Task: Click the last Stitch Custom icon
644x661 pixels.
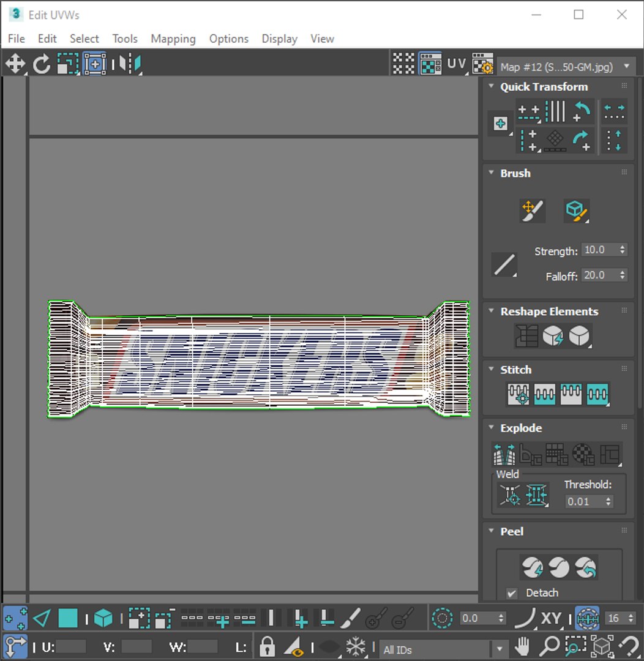Action: (597, 394)
